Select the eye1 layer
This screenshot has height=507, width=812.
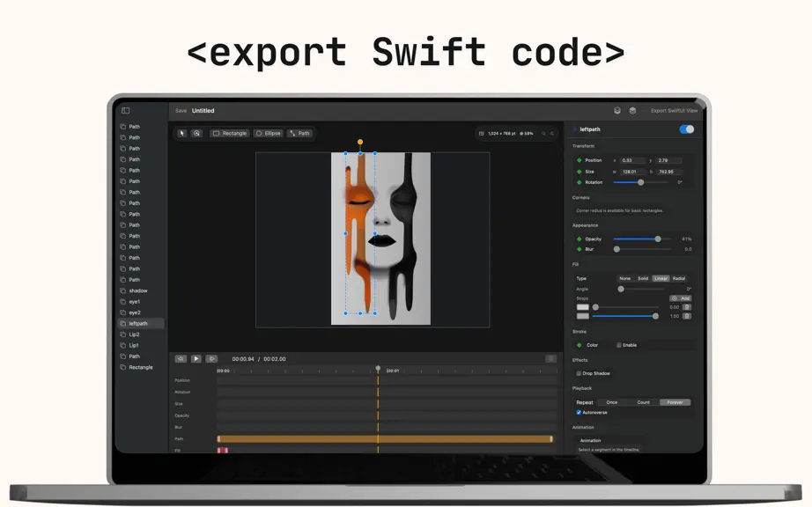coord(141,302)
